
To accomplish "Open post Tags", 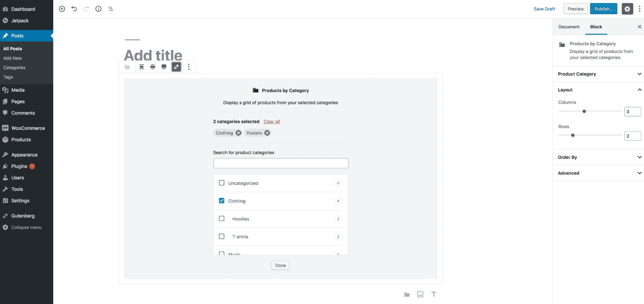I will (8, 77).
